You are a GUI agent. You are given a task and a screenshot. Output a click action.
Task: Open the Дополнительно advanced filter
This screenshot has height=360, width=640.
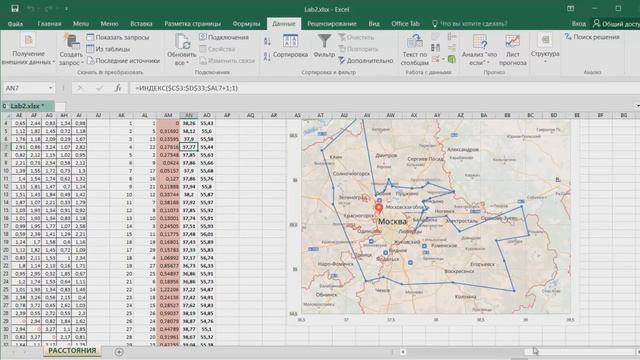pyautogui.click(x=366, y=61)
